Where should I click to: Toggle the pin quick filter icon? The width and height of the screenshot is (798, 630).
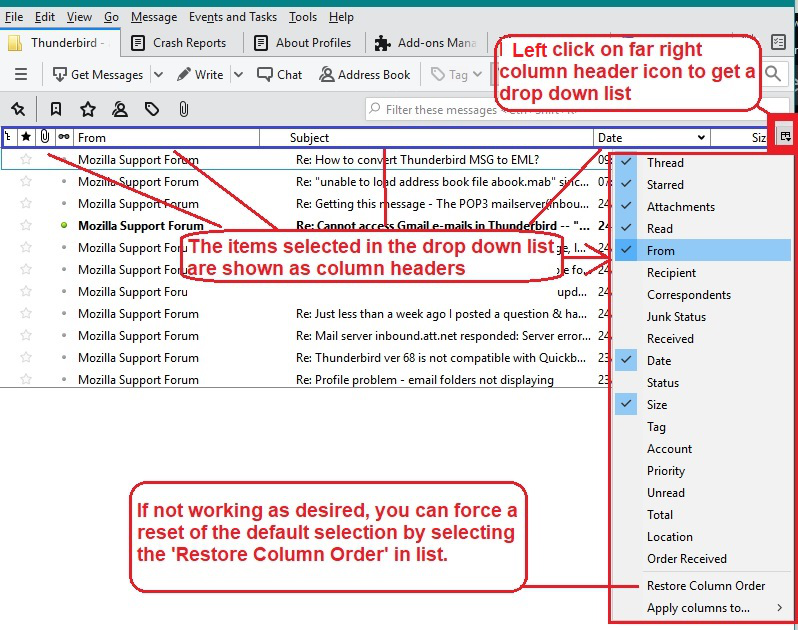[x=18, y=109]
